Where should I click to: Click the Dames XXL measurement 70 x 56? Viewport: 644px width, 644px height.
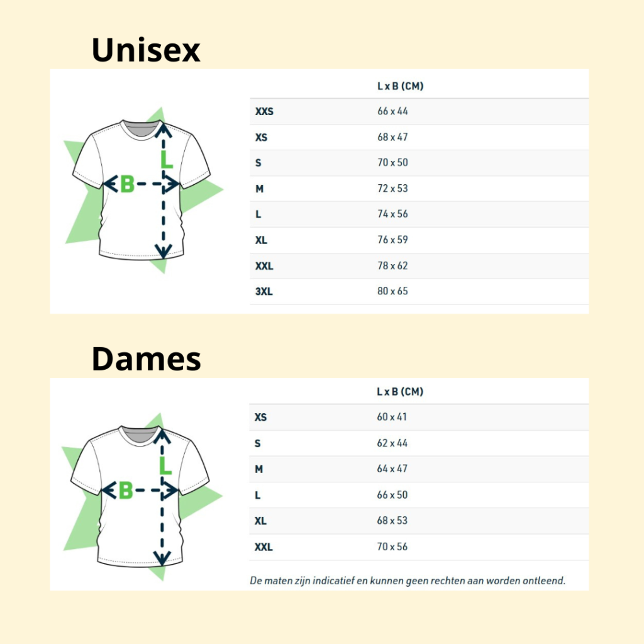[x=392, y=547]
